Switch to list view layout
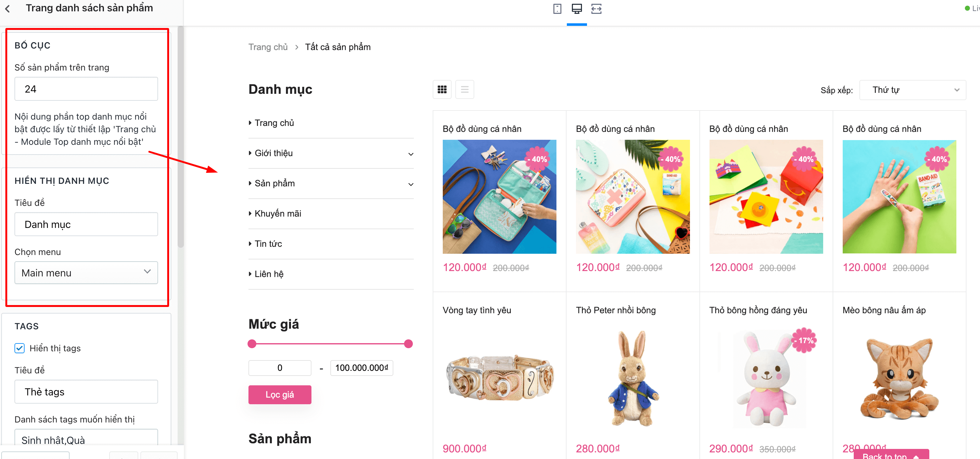Screen dimensions: 980x459 tap(464, 89)
